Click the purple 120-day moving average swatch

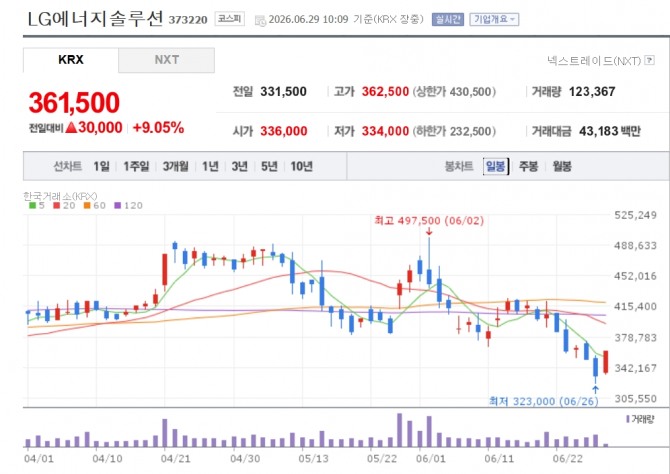118,206
